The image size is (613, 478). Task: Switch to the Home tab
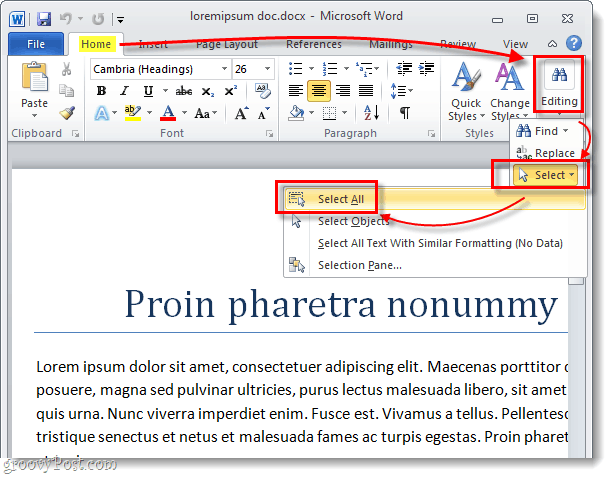96,44
